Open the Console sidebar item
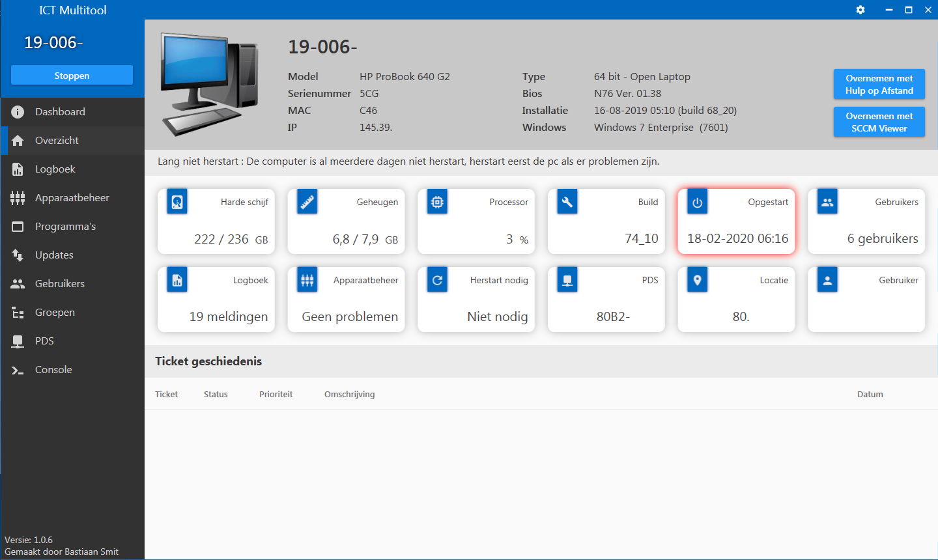 tap(53, 370)
